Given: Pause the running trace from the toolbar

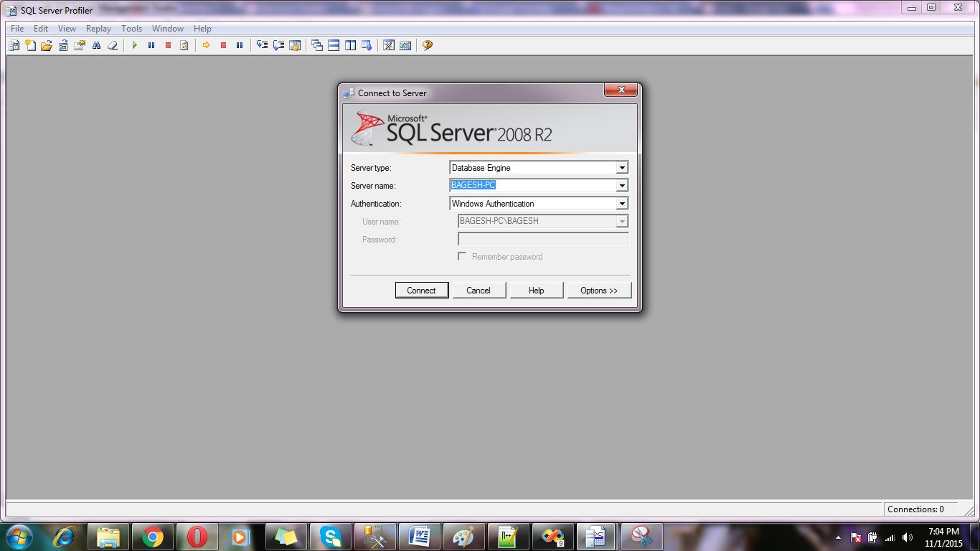Looking at the screenshot, I should pyautogui.click(x=151, y=45).
